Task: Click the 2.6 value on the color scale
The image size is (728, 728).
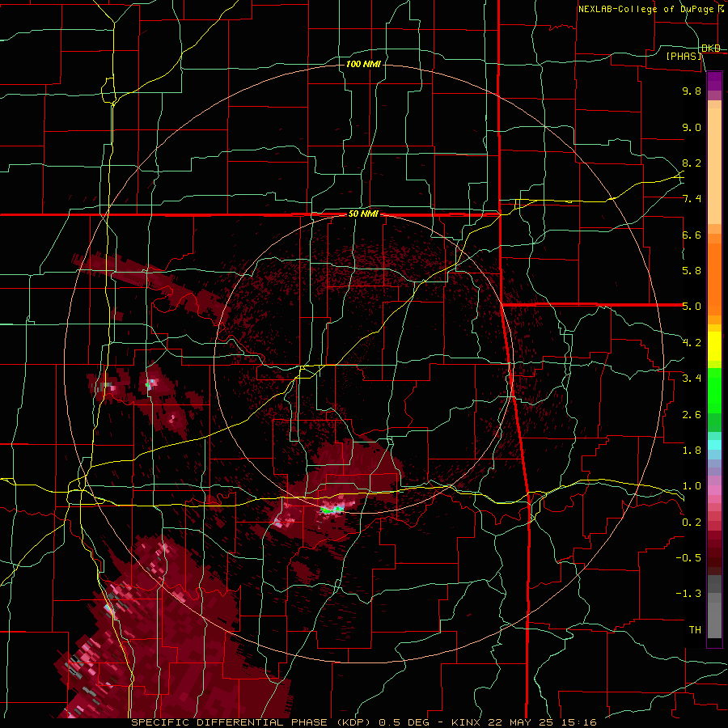Action: coord(692,415)
